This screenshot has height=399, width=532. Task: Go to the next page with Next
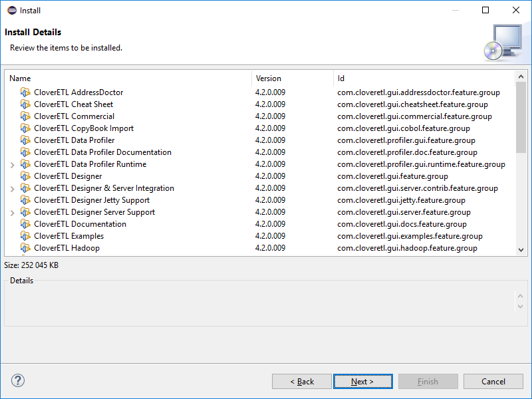[363, 381]
